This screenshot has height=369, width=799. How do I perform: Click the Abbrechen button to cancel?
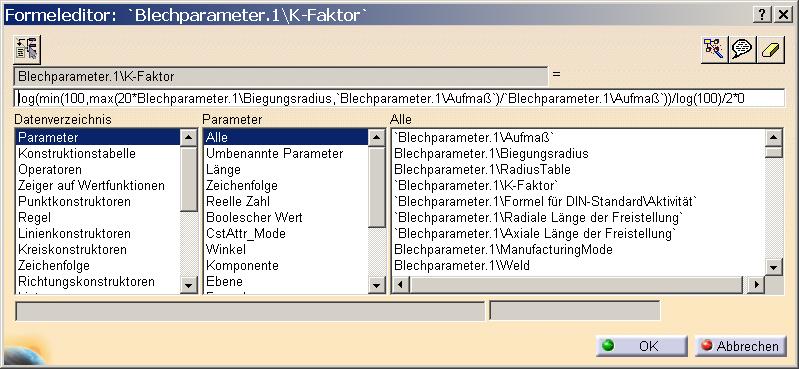point(740,346)
